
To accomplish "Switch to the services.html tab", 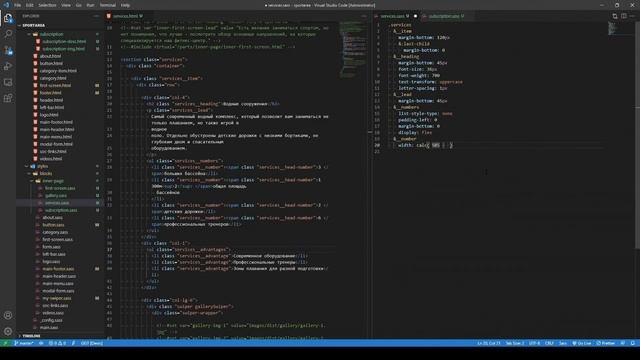I will pos(125,16).
